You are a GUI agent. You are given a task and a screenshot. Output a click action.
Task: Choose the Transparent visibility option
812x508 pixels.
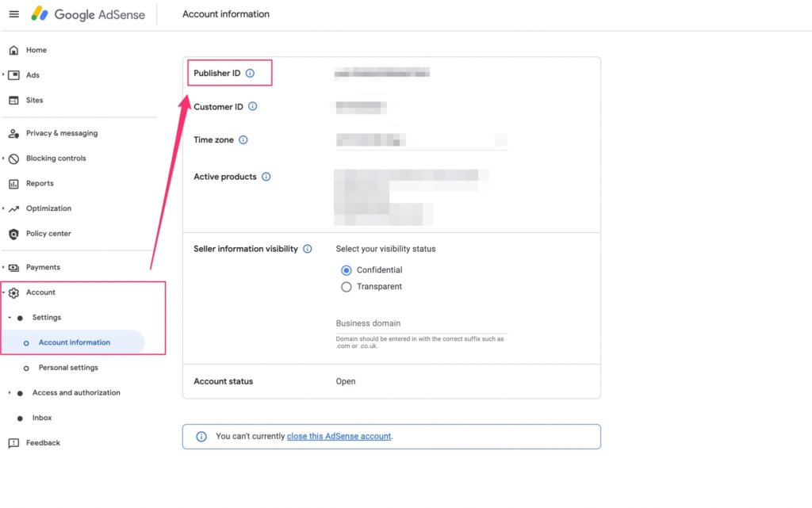(347, 286)
